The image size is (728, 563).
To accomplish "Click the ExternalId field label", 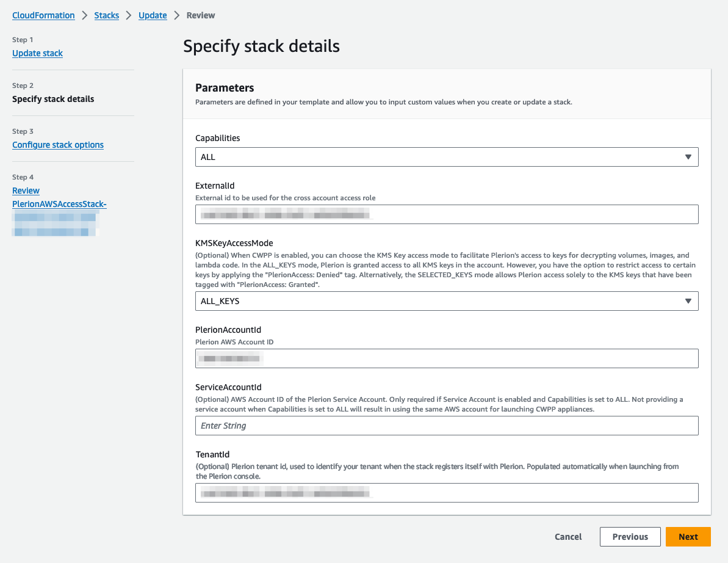I will click(x=215, y=186).
